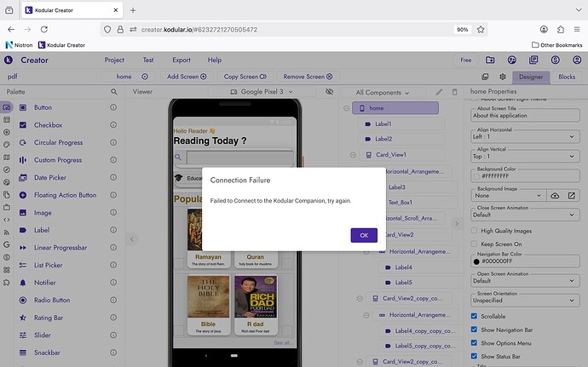Select the Floating Action Button component
The width and height of the screenshot is (588, 367).
click(x=67, y=195)
